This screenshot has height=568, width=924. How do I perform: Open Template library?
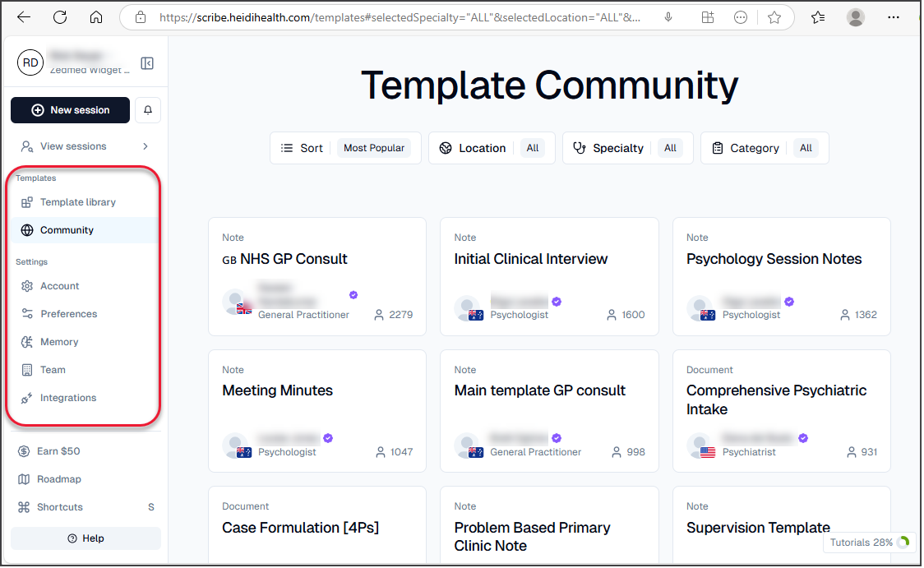pos(85,202)
